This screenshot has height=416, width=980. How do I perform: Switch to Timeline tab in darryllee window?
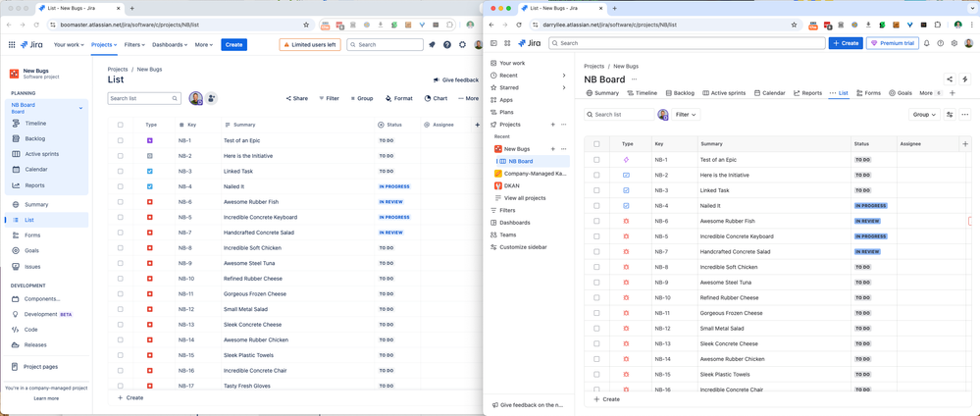[642, 93]
